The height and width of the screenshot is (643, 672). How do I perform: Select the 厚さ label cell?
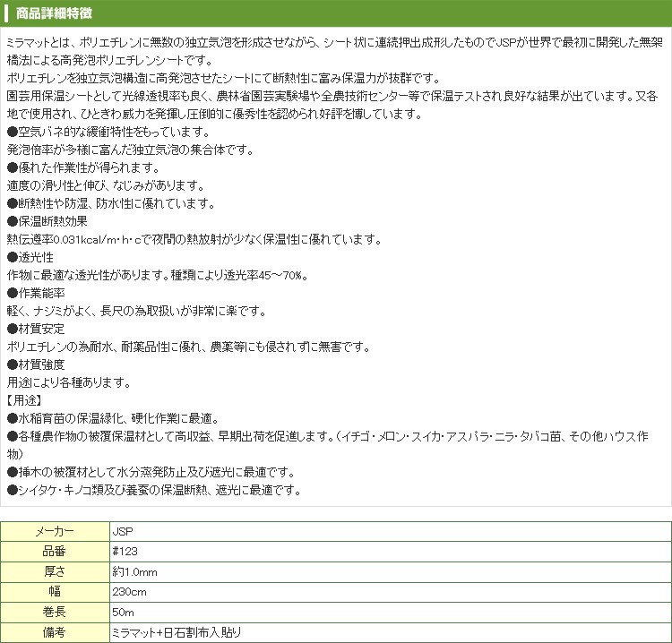(55, 571)
